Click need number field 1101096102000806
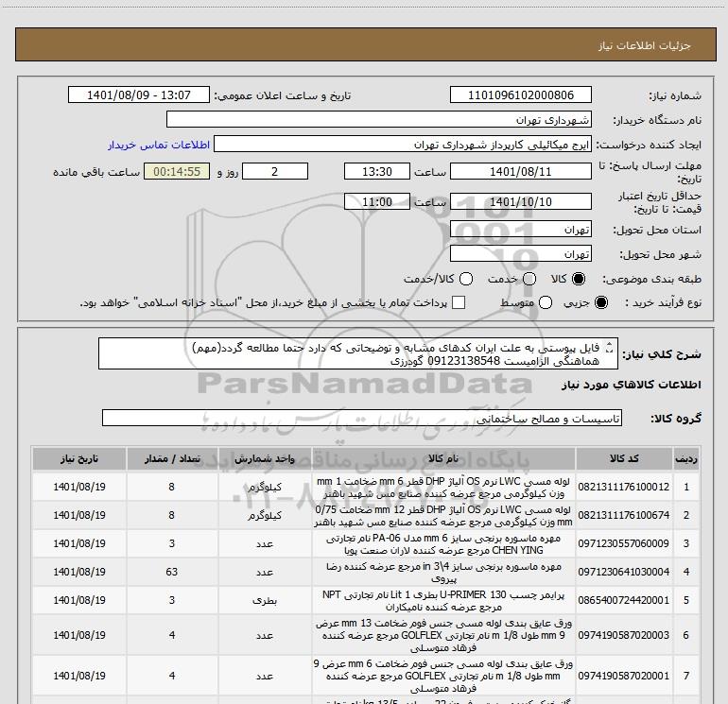 pyautogui.click(x=520, y=94)
